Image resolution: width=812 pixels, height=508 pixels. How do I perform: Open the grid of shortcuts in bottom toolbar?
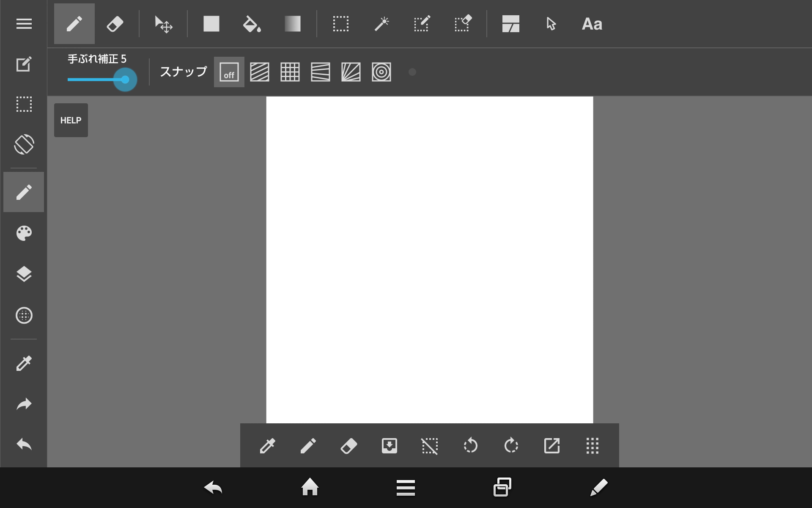click(592, 446)
